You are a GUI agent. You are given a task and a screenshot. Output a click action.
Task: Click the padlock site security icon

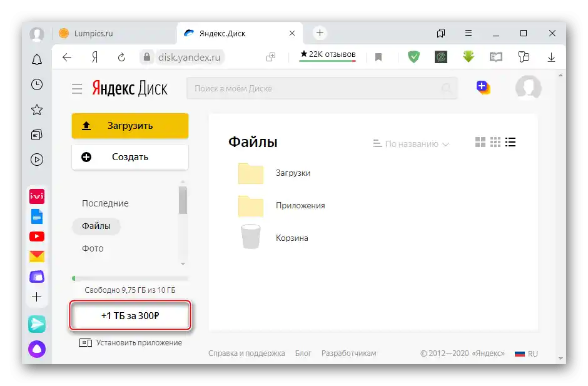click(147, 57)
